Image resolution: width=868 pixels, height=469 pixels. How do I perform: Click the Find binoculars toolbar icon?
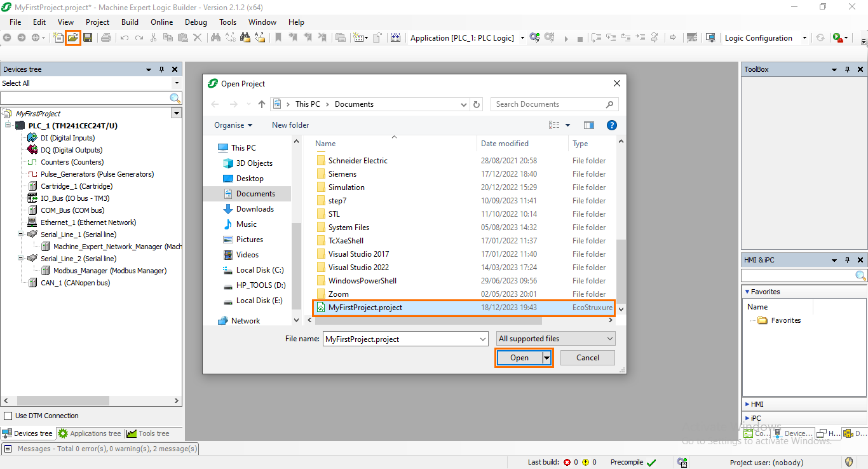tap(215, 37)
